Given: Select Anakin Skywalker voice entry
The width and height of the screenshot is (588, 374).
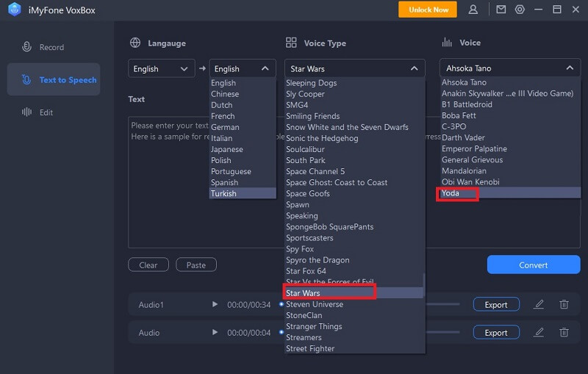Looking at the screenshot, I should pyautogui.click(x=510, y=93).
